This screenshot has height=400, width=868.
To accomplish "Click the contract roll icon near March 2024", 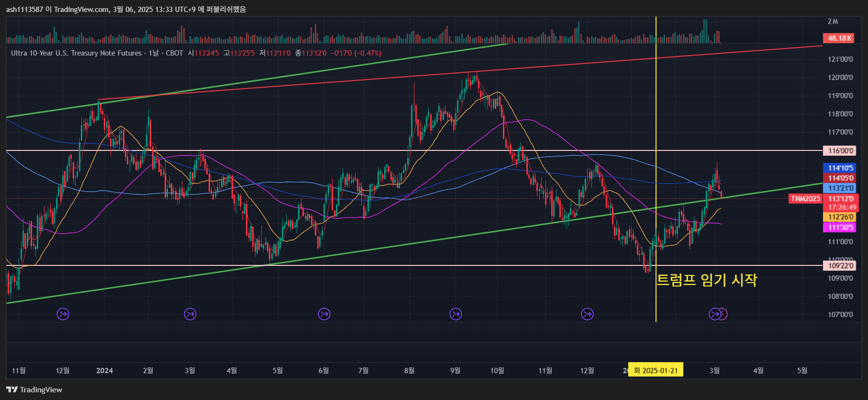I will [x=190, y=314].
